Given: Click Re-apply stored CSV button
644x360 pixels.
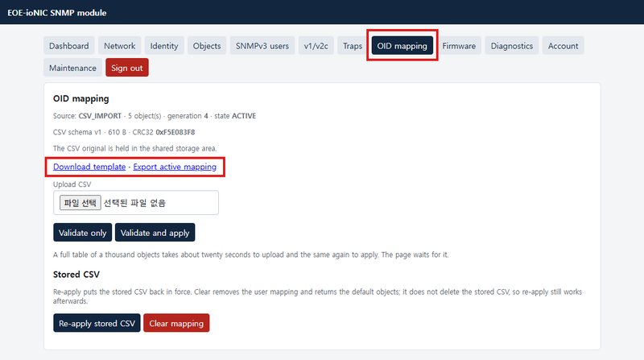Looking at the screenshot, I should pos(97,323).
